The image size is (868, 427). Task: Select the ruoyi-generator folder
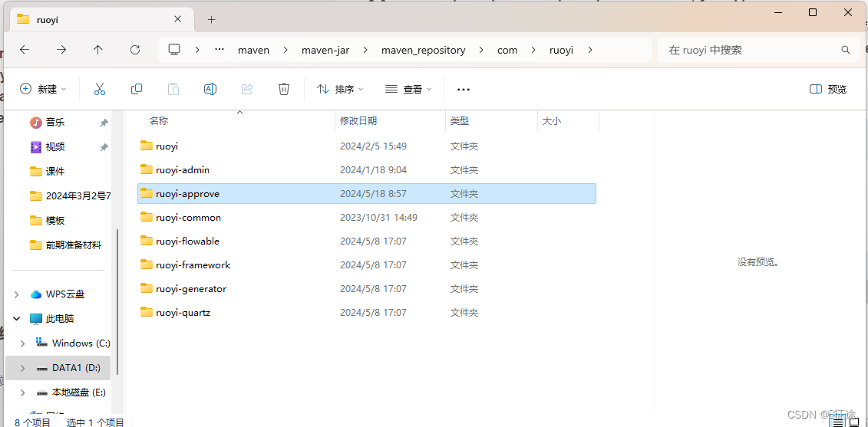[x=367, y=289]
